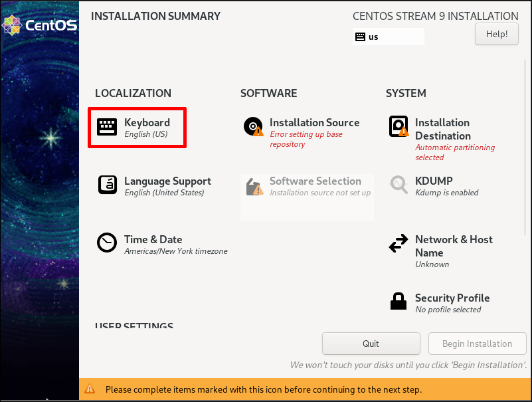Open the Keyboard settings icon
This screenshot has height=402, width=532.
(x=107, y=127)
